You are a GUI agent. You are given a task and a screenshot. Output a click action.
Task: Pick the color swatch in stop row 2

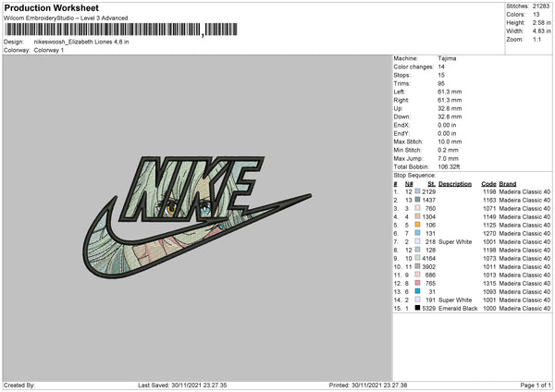point(418,200)
